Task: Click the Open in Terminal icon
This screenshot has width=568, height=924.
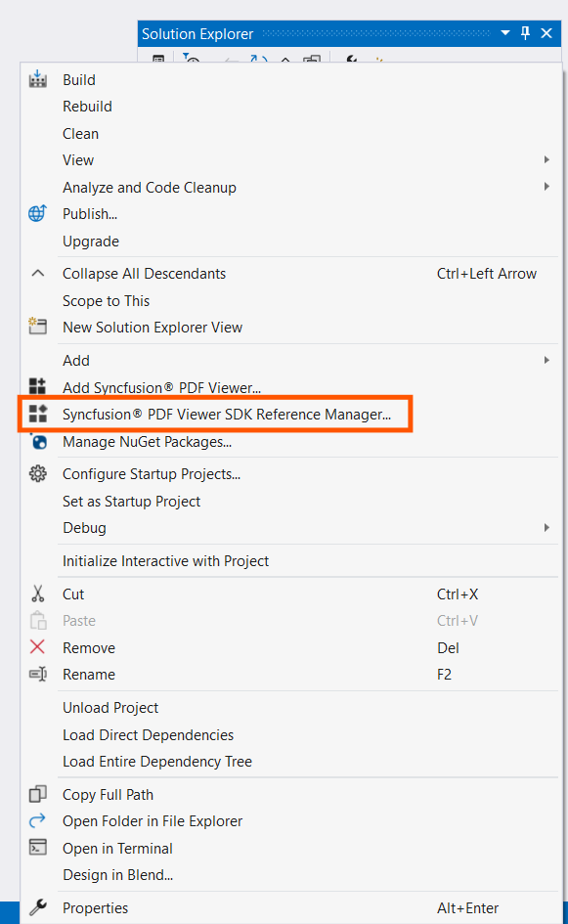Action: pos(37,848)
